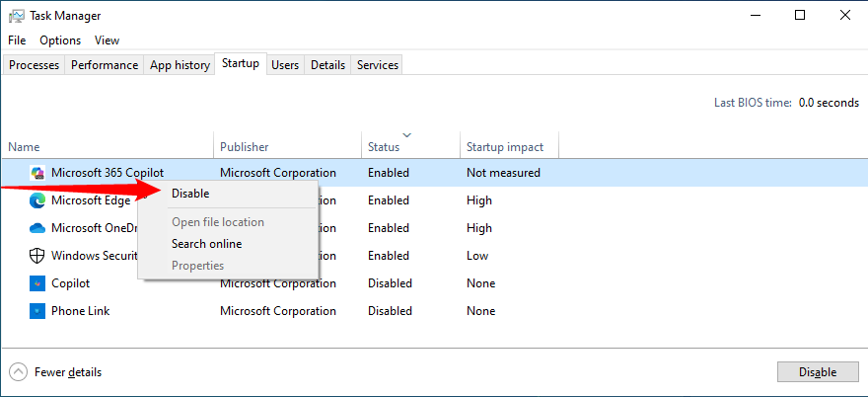Collapse view with Fewer details arrow icon

(x=19, y=371)
